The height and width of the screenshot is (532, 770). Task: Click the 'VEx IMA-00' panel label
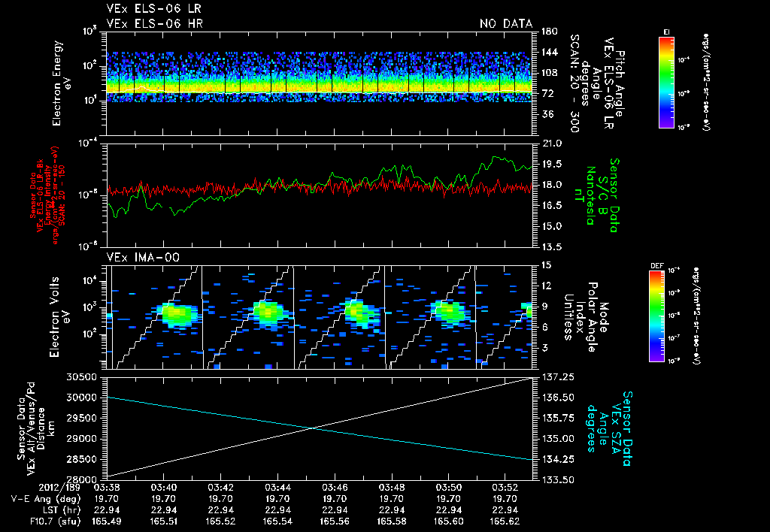click(144, 258)
